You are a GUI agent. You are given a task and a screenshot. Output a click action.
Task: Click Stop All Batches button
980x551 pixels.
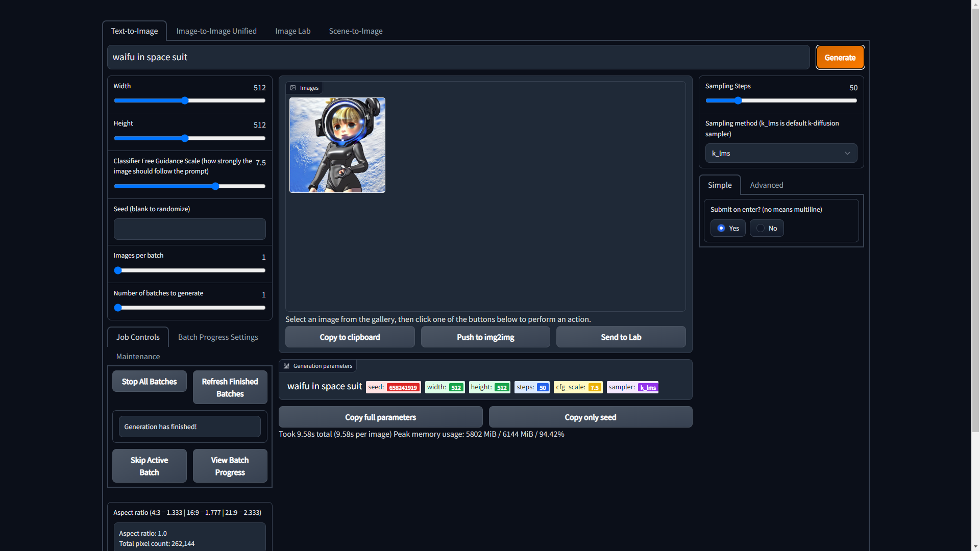(149, 382)
